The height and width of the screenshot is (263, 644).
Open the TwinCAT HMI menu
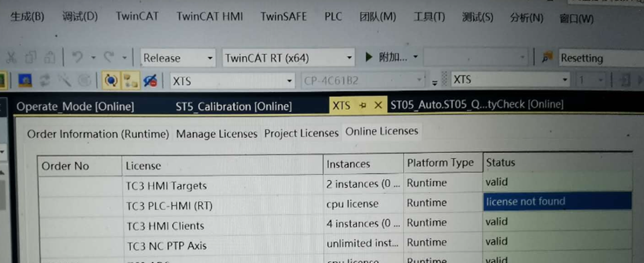tap(210, 16)
